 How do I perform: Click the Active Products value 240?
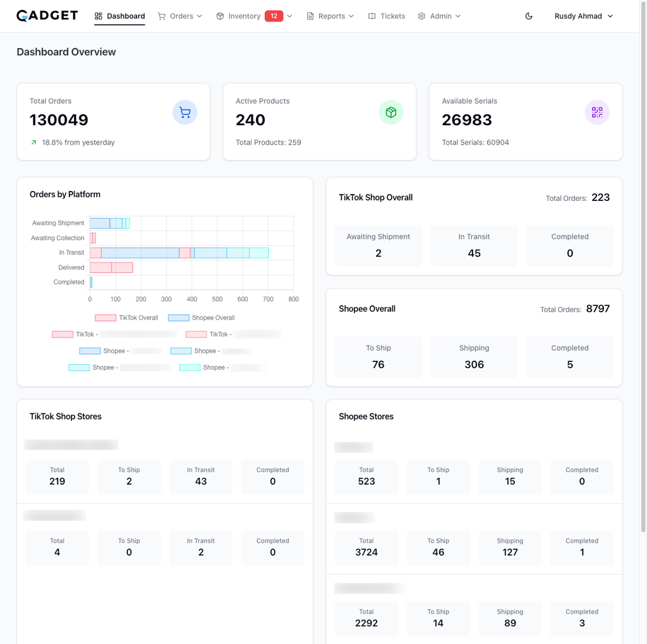[250, 120]
